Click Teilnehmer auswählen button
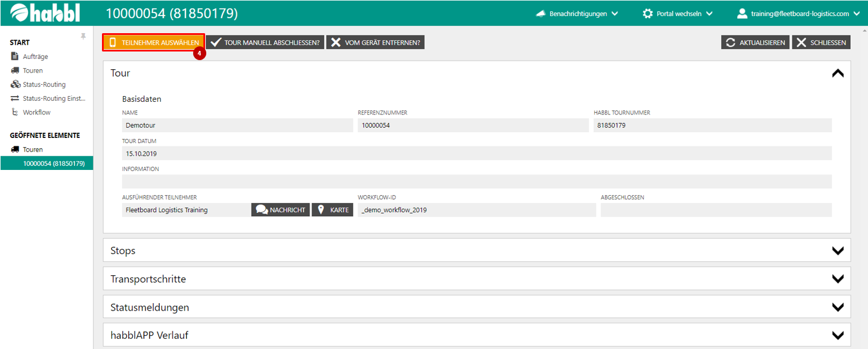The height and width of the screenshot is (349, 868). (x=154, y=42)
